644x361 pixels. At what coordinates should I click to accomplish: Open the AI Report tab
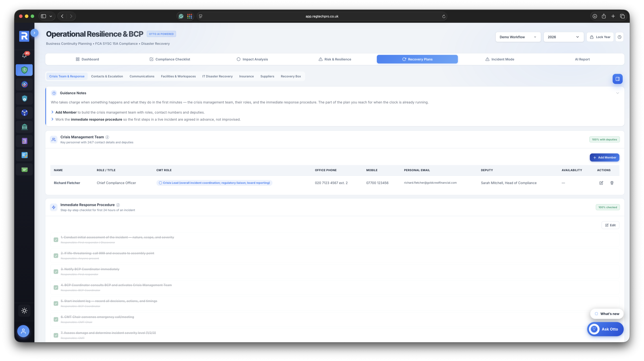pyautogui.click(x=582, y=59)
